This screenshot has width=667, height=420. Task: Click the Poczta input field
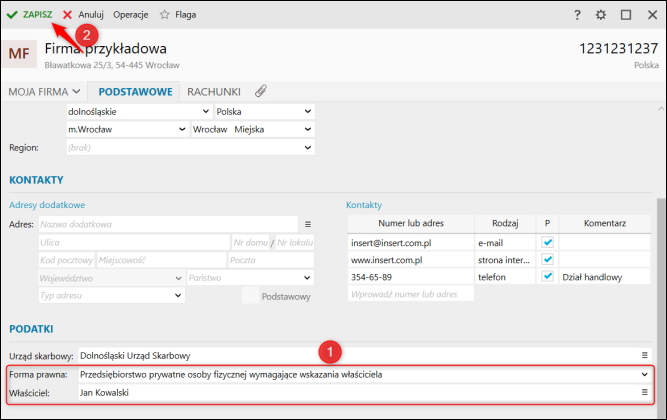(x=271, y=260)
